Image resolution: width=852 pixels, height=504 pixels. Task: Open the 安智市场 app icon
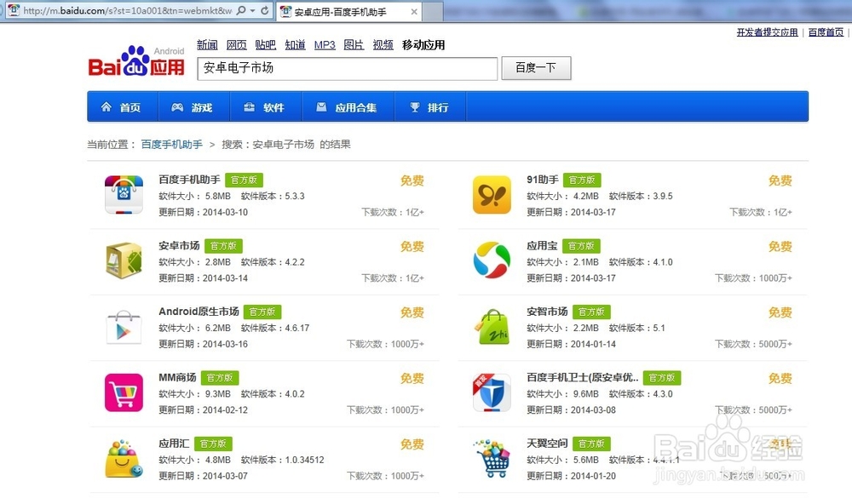491,327
